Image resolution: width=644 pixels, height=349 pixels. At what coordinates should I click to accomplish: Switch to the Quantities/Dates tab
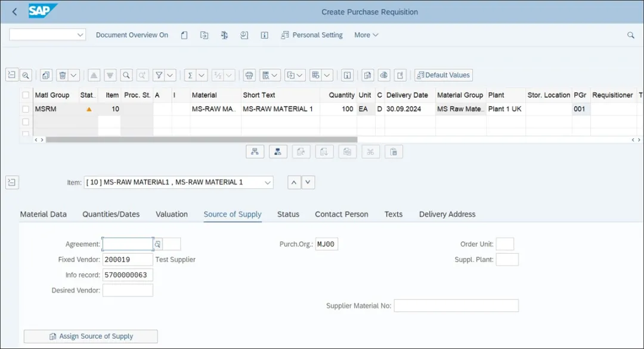pos(111,214)
